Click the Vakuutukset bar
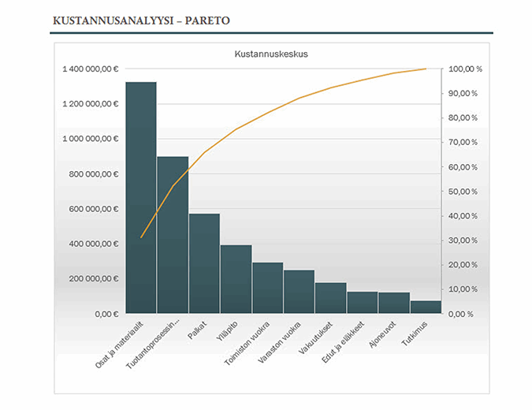532x410 pixels. (330, 298)
